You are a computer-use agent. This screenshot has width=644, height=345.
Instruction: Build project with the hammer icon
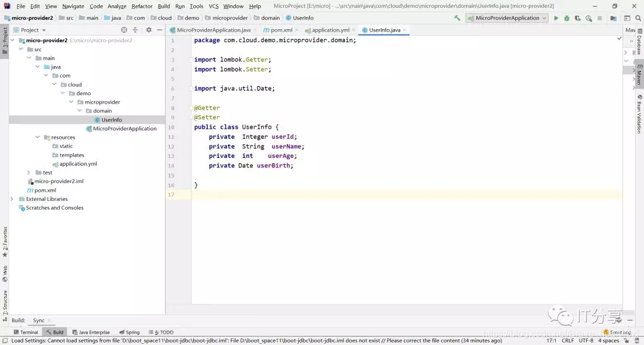click(457, 18)
